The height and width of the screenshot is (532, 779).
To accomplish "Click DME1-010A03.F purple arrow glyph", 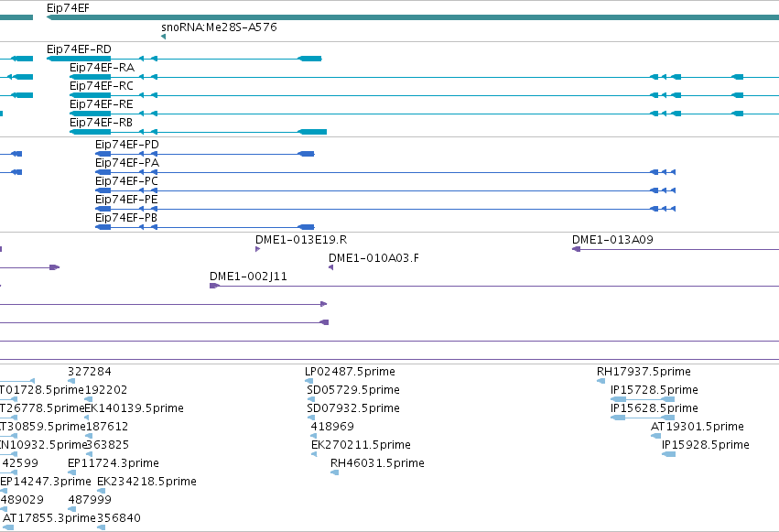I will tap(330, 267).
